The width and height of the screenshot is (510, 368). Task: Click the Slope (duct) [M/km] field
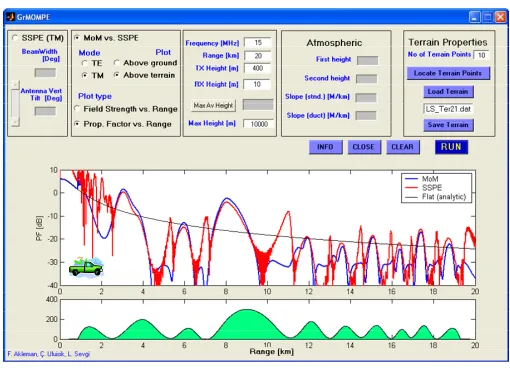tap(366, 116)
